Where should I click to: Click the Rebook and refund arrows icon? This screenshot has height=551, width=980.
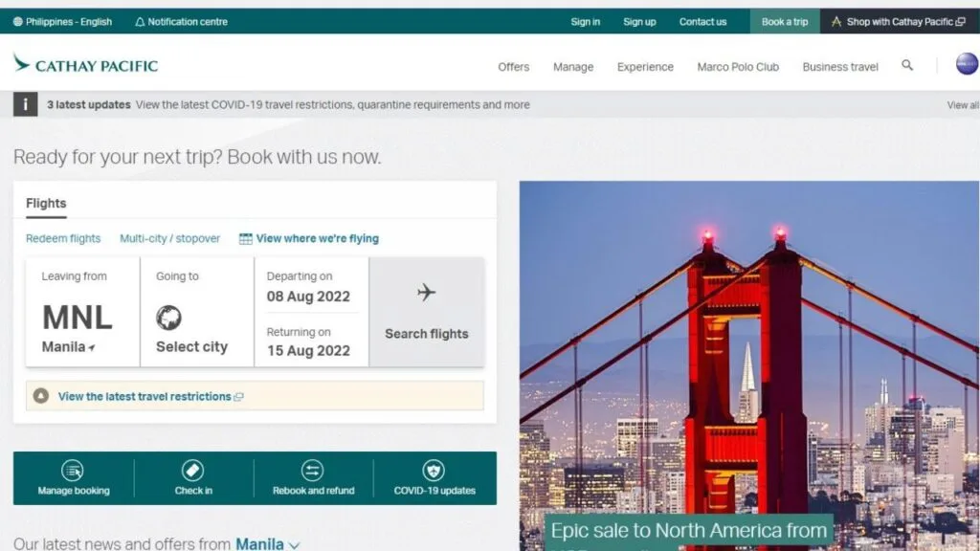(313, 471)
